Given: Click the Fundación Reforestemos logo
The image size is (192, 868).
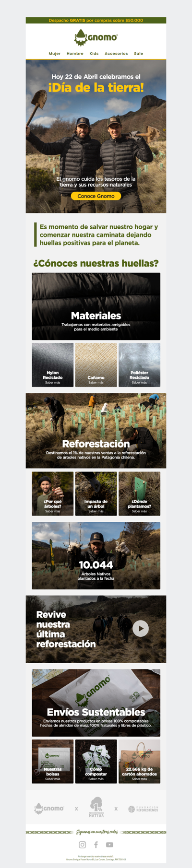Looking at the screenshot, I should [143, 809].
